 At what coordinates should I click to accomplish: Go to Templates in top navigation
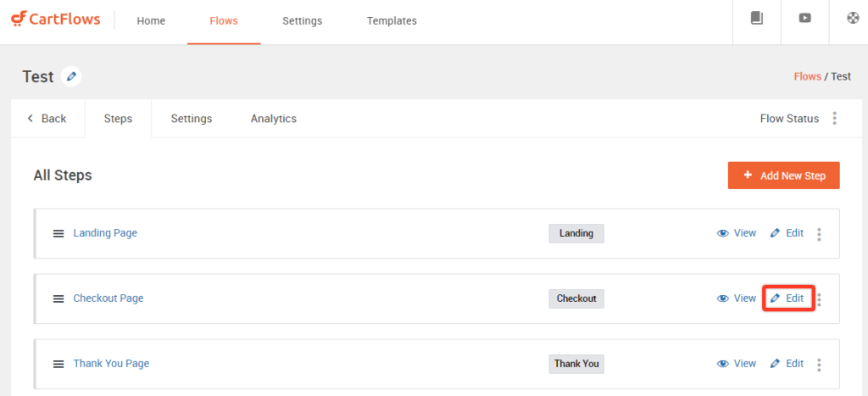click(392, 21)
